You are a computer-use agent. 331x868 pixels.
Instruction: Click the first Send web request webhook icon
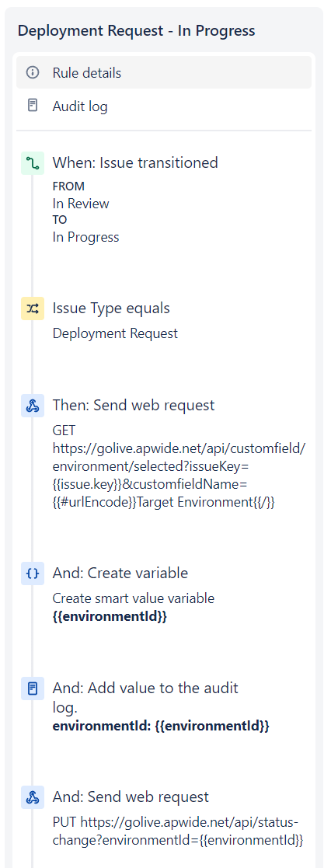[x=33, y=406]
